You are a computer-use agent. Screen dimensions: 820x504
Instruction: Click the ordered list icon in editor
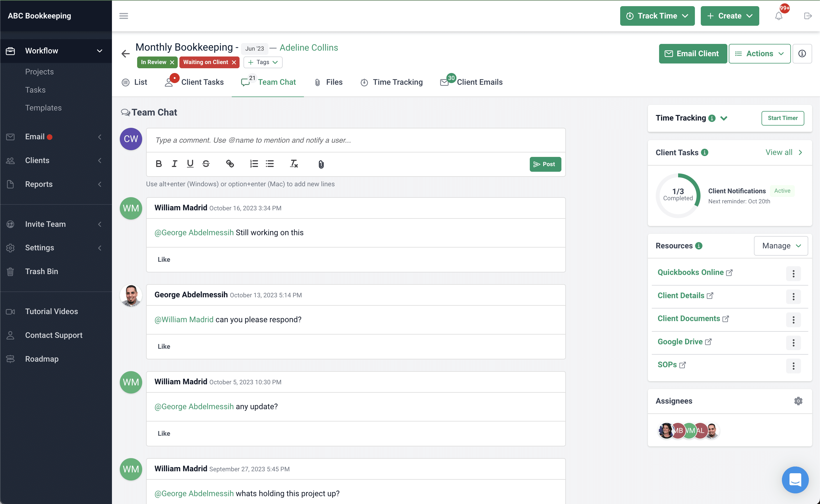(x=254, y=164)
